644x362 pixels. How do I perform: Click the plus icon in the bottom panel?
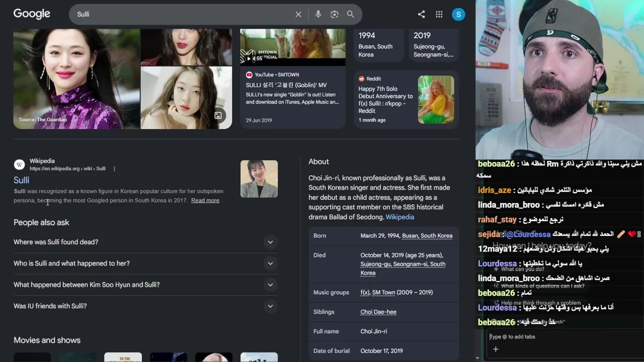(496, 349)
